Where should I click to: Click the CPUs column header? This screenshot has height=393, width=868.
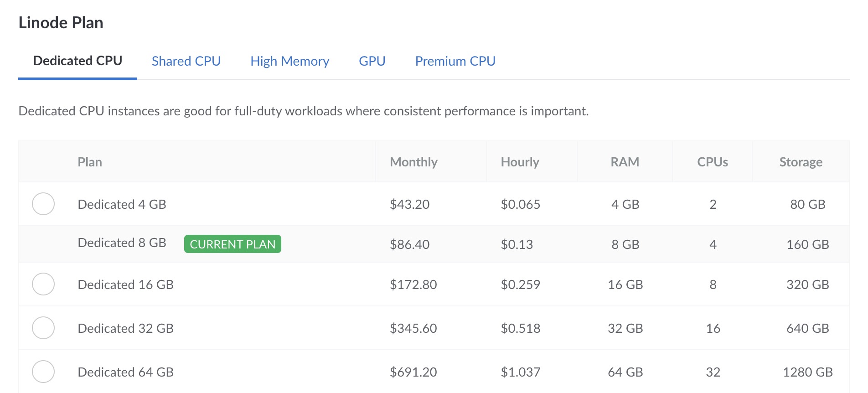[713, 162]
